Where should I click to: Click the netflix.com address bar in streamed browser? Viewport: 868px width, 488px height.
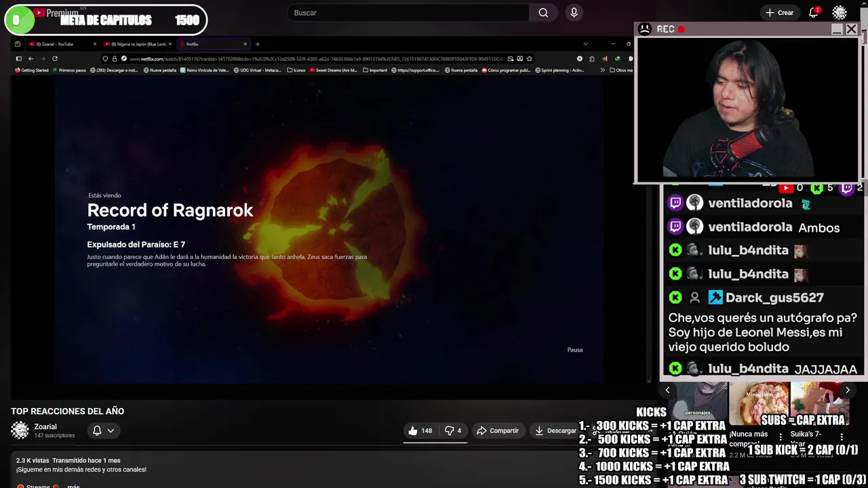[x=316, y=59]
